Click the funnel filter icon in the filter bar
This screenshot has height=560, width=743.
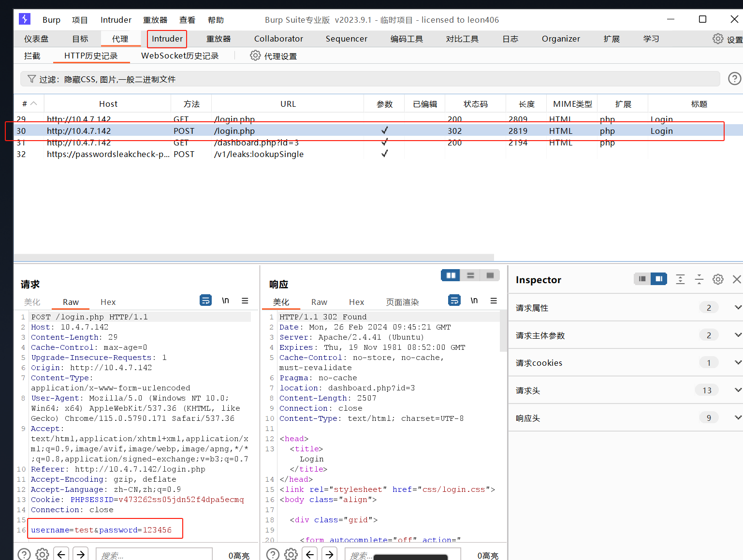31,79
